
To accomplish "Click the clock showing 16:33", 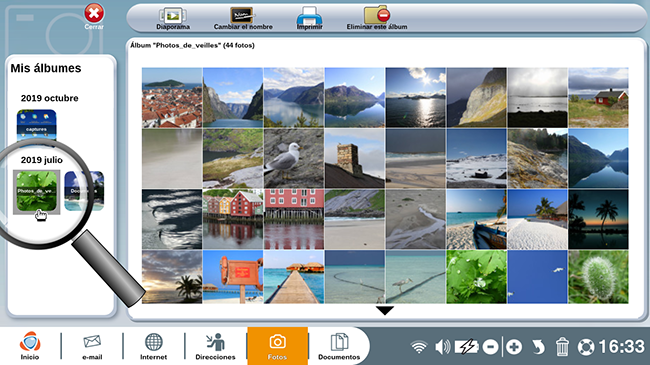I will pyautogui.click(x=621, y=347).
